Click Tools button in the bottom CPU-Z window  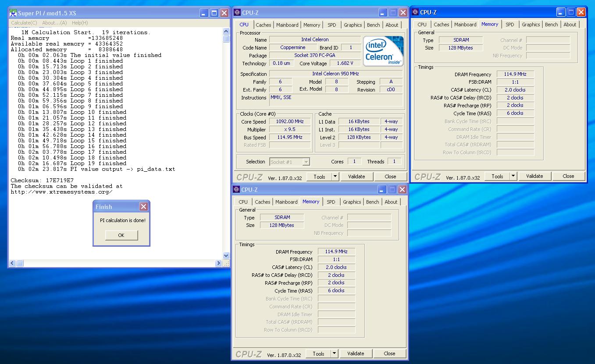point(318,353)
